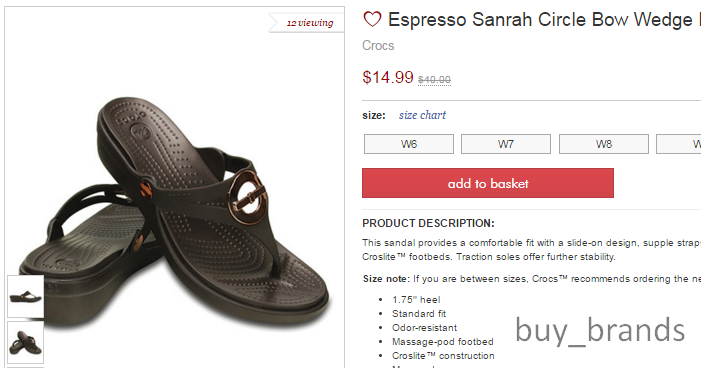Screen dimensions: 701x368
Task: Click the PRODUCT DESCRIPTION heading
Action: (428, 223)
